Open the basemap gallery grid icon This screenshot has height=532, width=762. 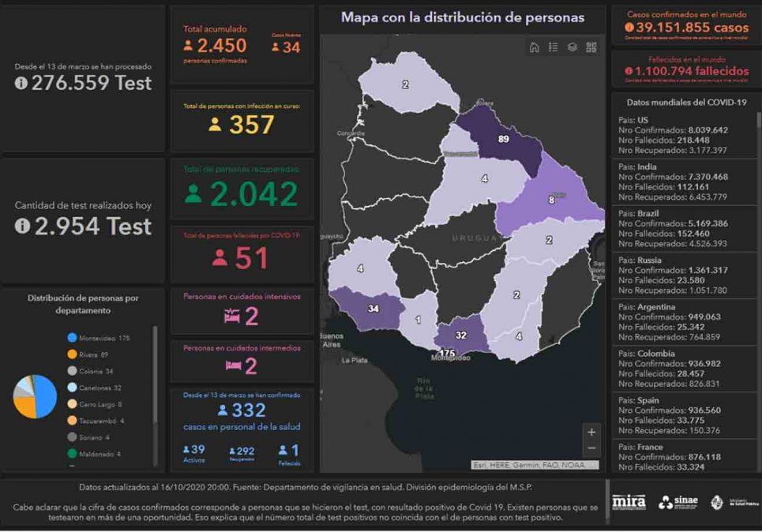tap(591, 47)
